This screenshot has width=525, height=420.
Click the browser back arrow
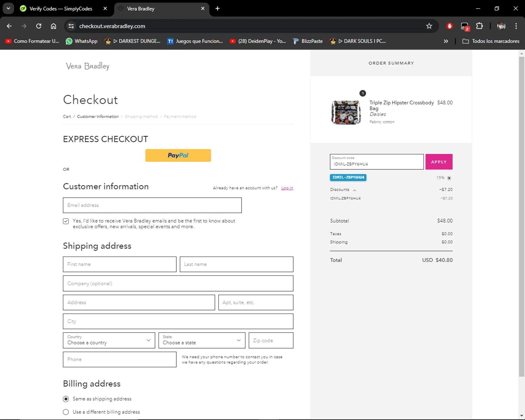(x=9, y=26)
